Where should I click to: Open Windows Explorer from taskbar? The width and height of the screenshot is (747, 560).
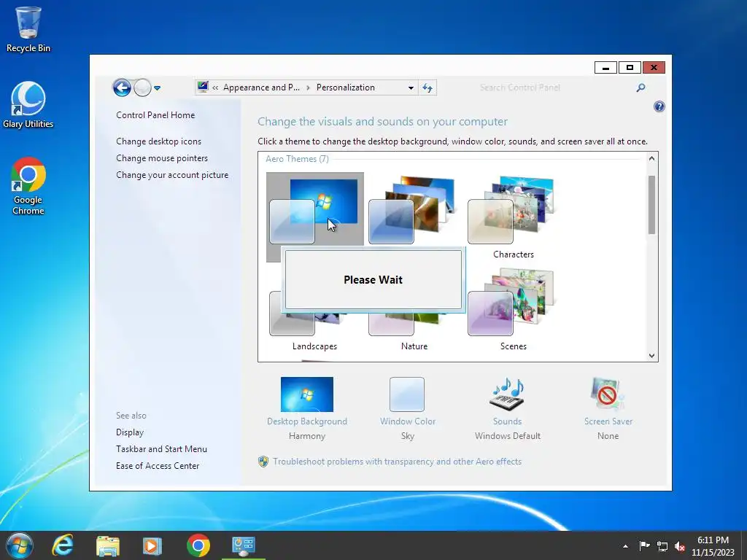(108, 545)
